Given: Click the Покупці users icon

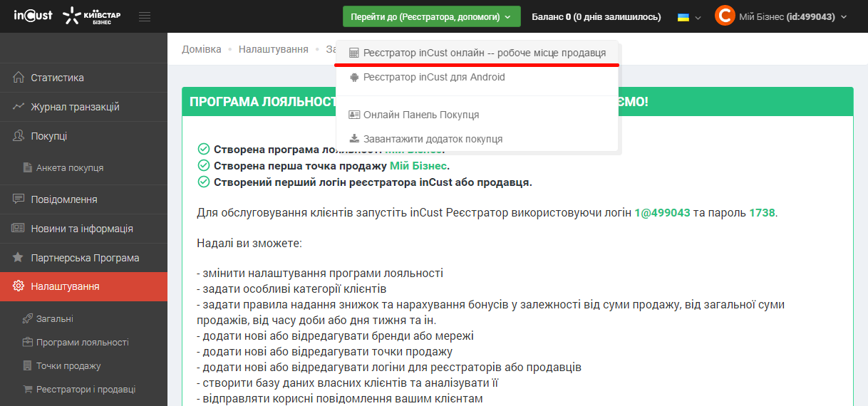Looking at the screenshot, I should [19, 136].
